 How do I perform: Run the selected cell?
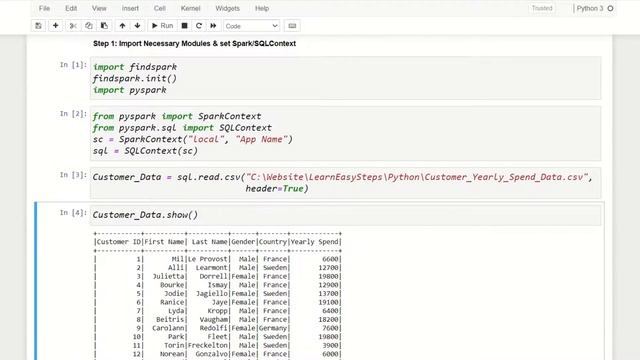pyautogui.click(x=162, y=26)
